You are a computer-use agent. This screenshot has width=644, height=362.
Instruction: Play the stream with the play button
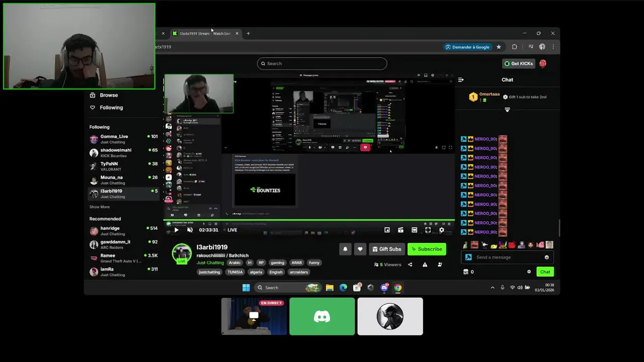(176, 230)
